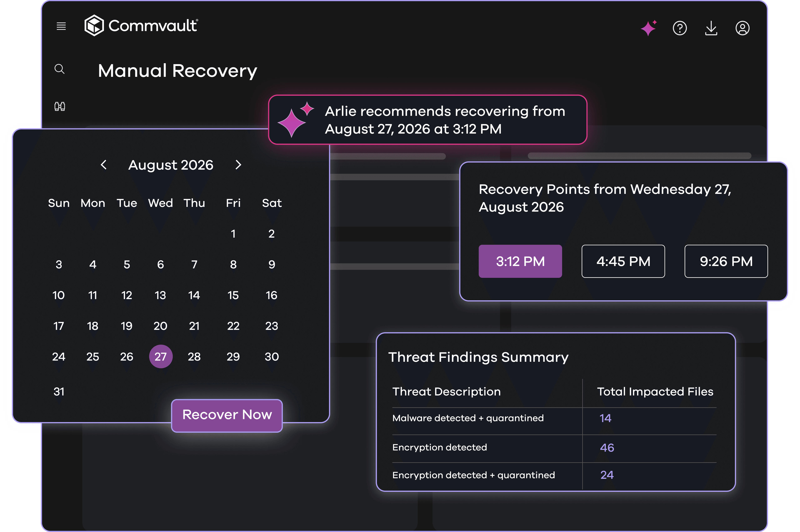Choose August 20 in calendar
800x532 pixels.
coord(161,326)
